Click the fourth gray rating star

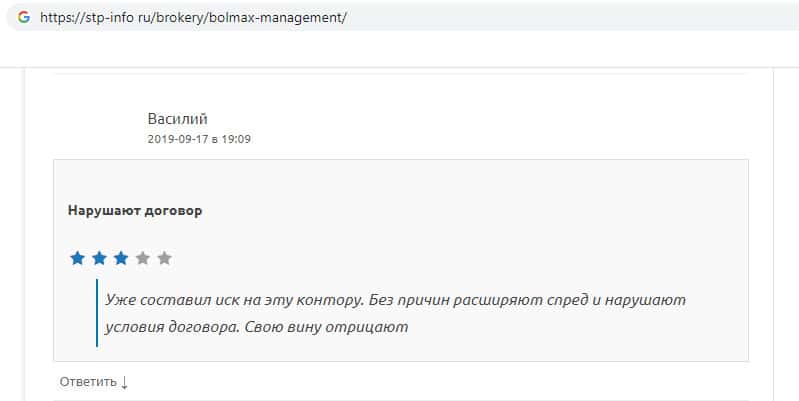pyautogui.click(x=143, y=258)
